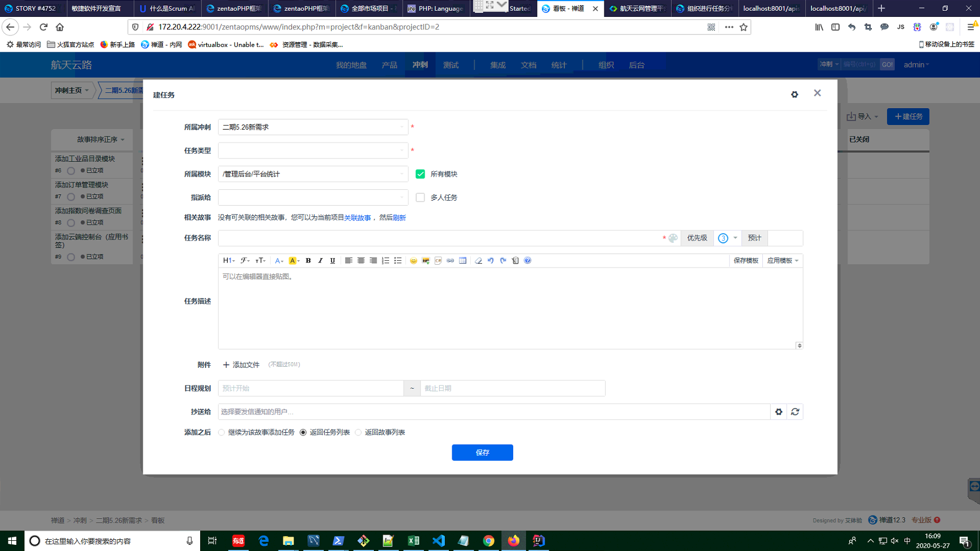Select radio button of story #8
Viewport: 980px width, 551px height.
click(71, 223)
